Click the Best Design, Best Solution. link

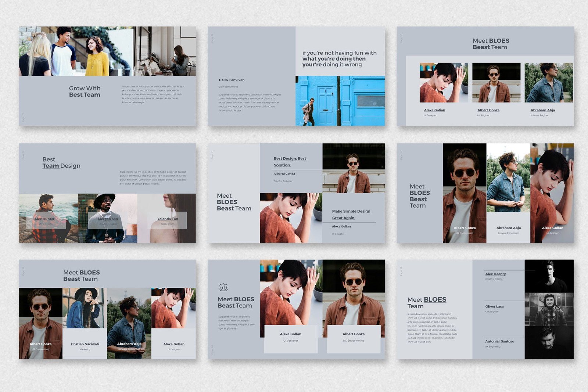pos(290,162)
